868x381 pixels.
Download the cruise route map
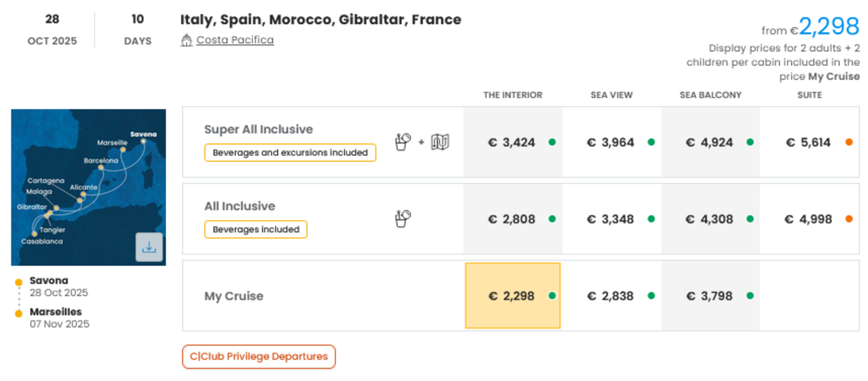[x=149, y=247]
